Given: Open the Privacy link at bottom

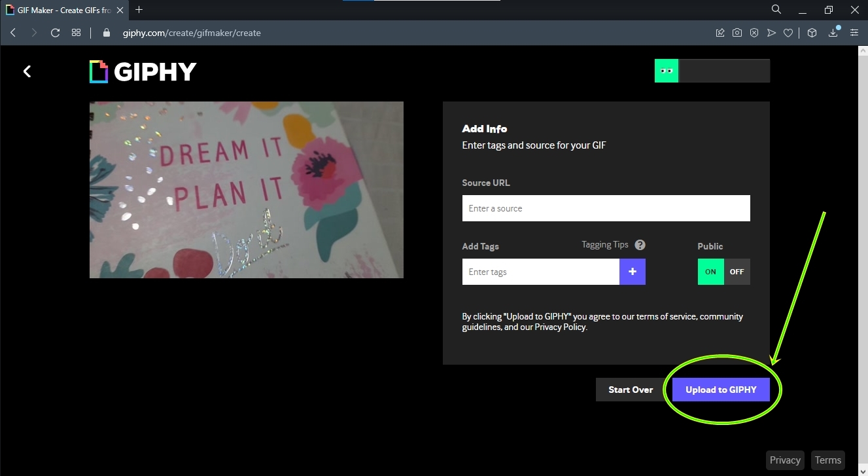Looking at the screenshot, I should 785,460.
